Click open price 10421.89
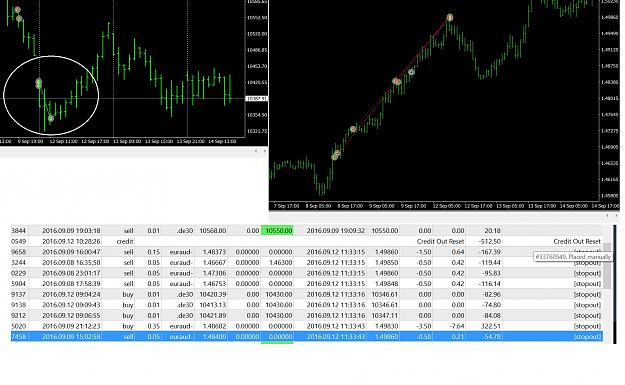 213,315
